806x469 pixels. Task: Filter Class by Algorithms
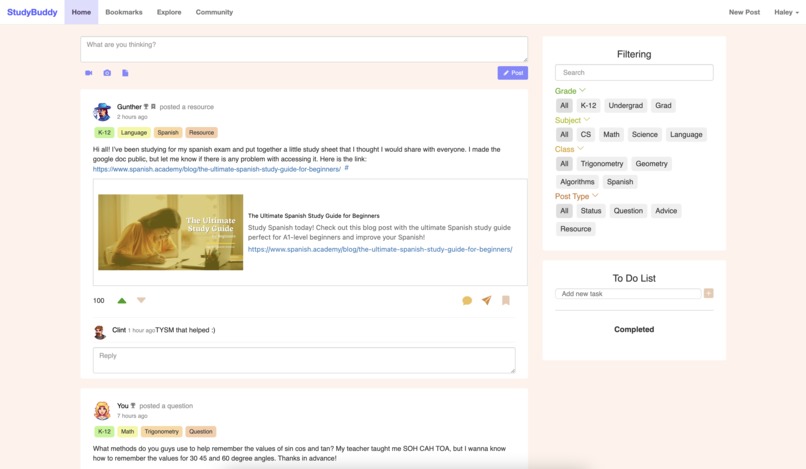577,182
